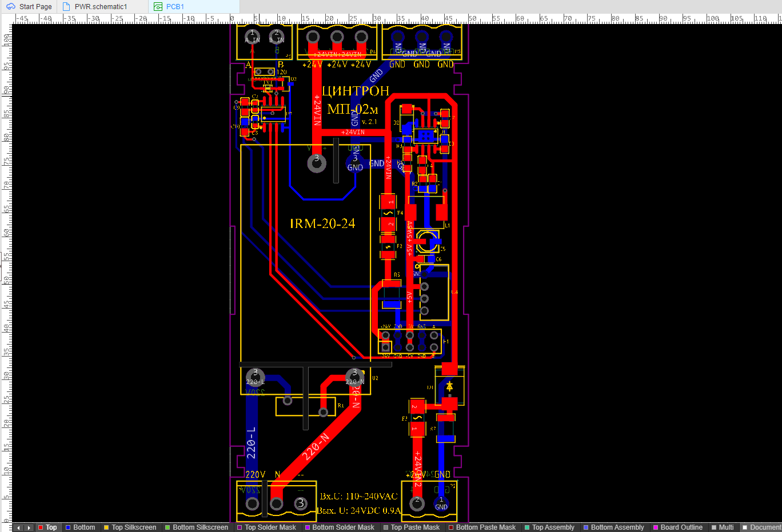Click the red Top layer color swatch
Viewport: 782px width, 532px height.
tap(41, 527)
